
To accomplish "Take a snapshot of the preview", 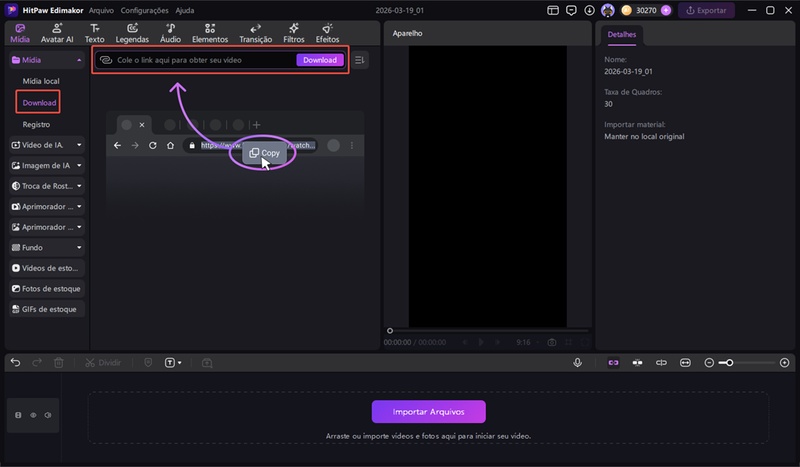I will click(552, 342).
